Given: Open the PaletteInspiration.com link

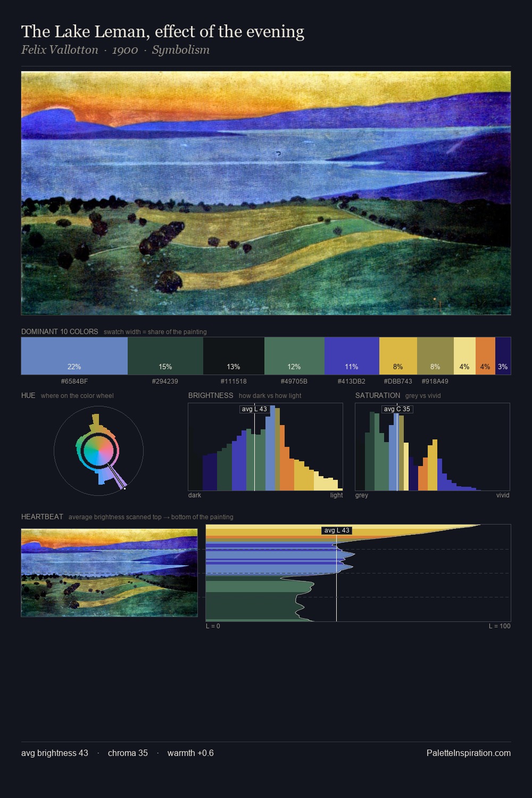Looking at the screenshot, I should [x=469, y=753].
